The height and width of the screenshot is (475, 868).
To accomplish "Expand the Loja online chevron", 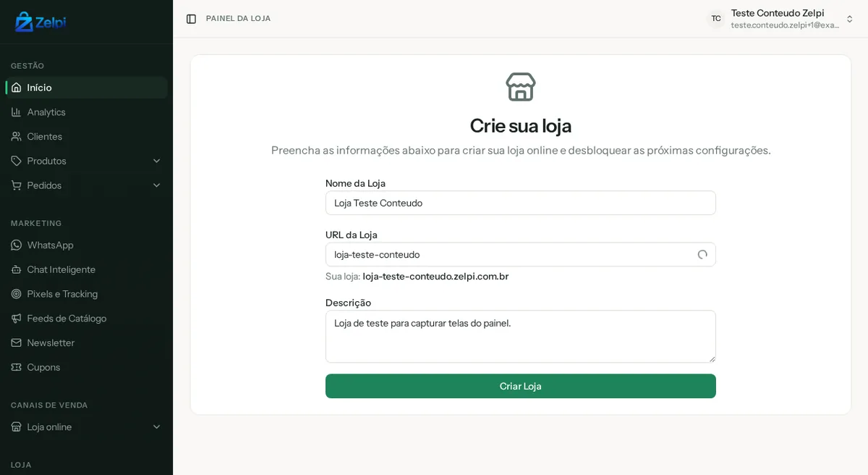I will (156, 427).
